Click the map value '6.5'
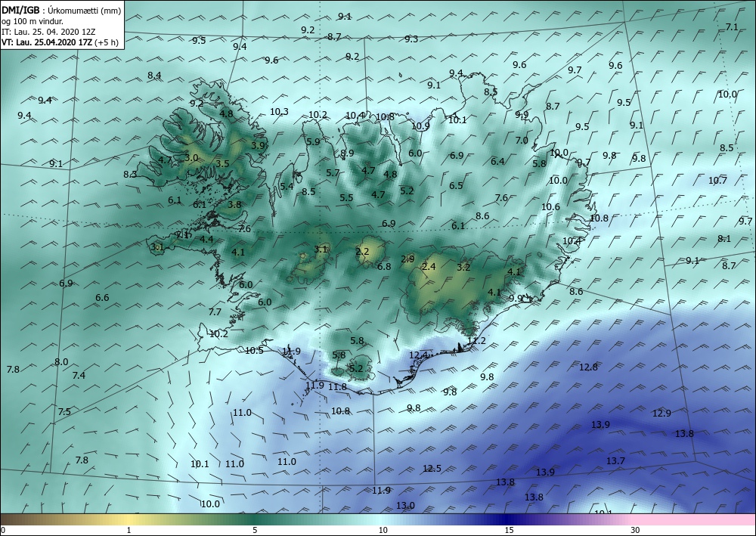Image resolution: width=756 pixels, height=536 pixels. [x=456, y=185]
